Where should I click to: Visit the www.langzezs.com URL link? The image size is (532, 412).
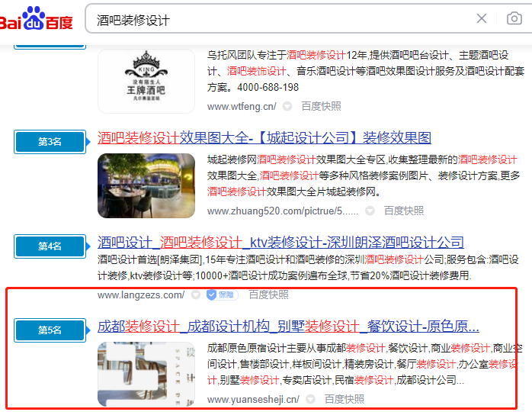140,295
